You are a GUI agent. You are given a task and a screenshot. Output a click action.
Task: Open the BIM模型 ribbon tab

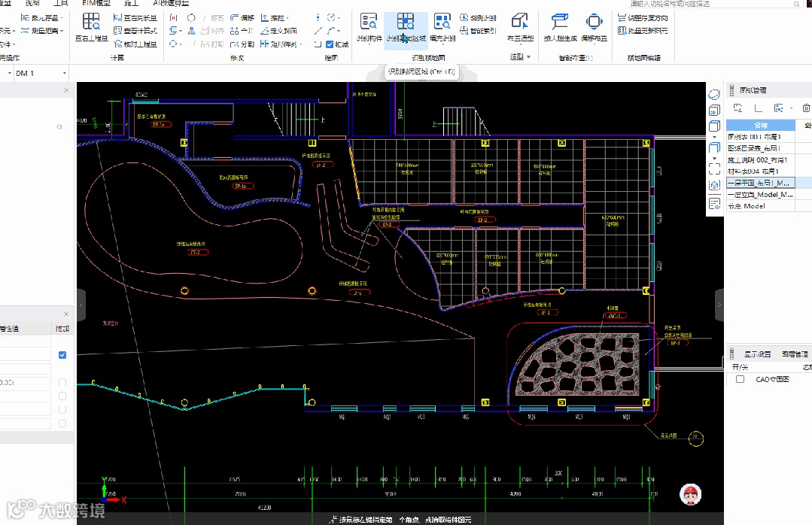(96, 3)
